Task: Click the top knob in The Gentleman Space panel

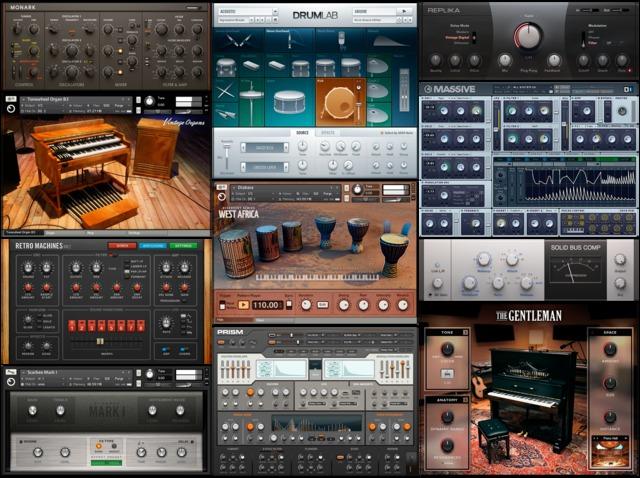Action: click(610, 349)
